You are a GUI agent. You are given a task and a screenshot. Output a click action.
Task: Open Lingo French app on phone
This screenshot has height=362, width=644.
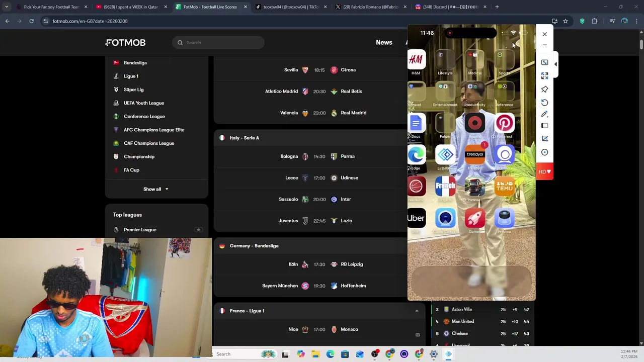coord(445,187)
